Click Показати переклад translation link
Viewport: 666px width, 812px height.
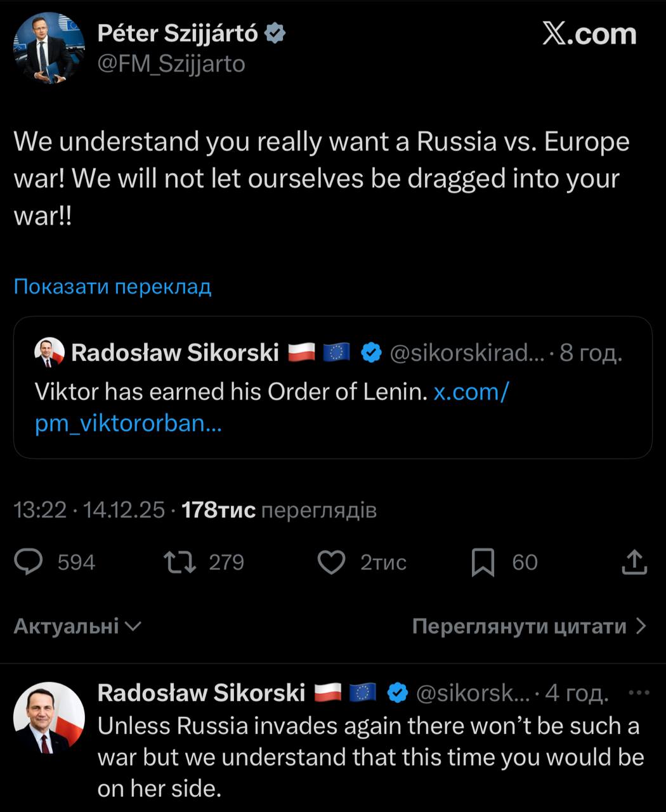[x=112, y=287]
